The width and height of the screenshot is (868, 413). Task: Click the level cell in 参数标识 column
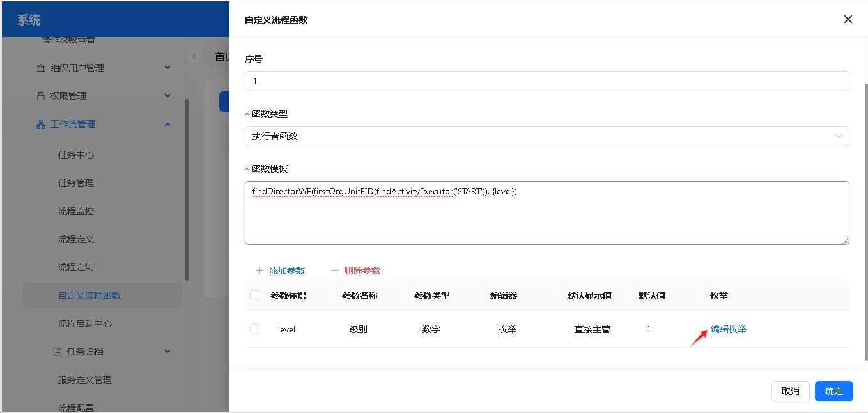coord(286,329)
